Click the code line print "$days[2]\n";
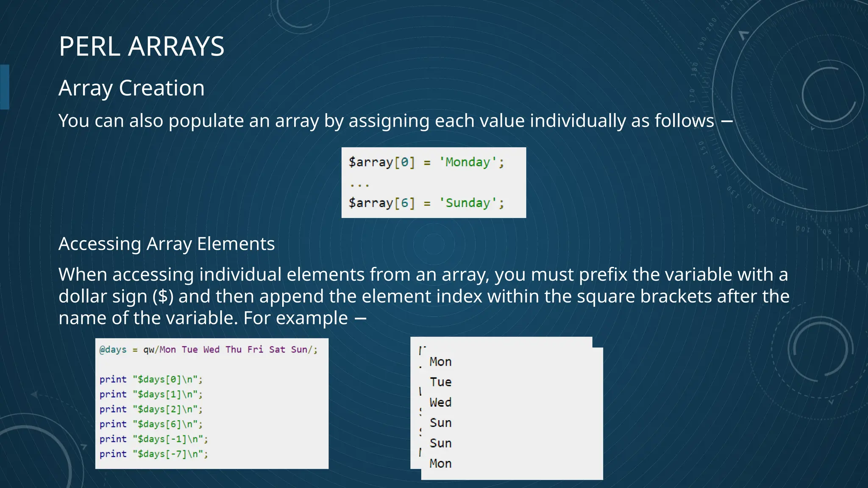868x488 pixels. 151,409
